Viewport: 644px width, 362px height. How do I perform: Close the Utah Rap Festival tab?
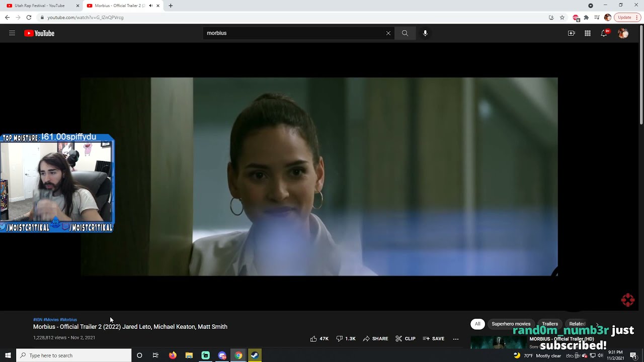click(77, 6)
